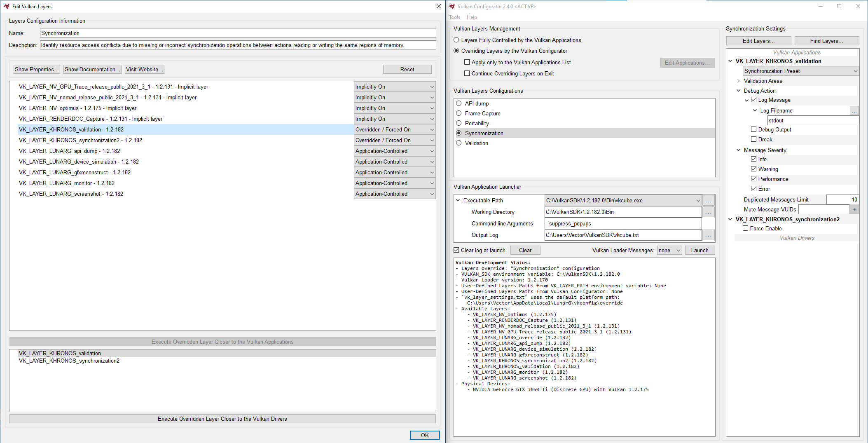Choose "Layers Fully Controlled by the Vulkan Applications"
Screen dimensions: 868x443
point(456,40)
